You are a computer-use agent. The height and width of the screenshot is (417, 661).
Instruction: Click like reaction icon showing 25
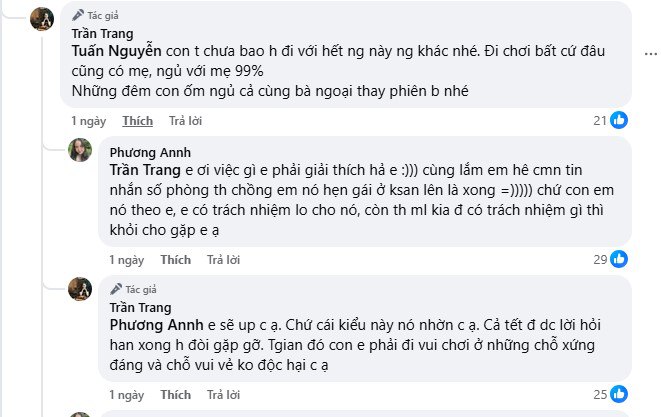pyautogui.click(x=619, y=394)
